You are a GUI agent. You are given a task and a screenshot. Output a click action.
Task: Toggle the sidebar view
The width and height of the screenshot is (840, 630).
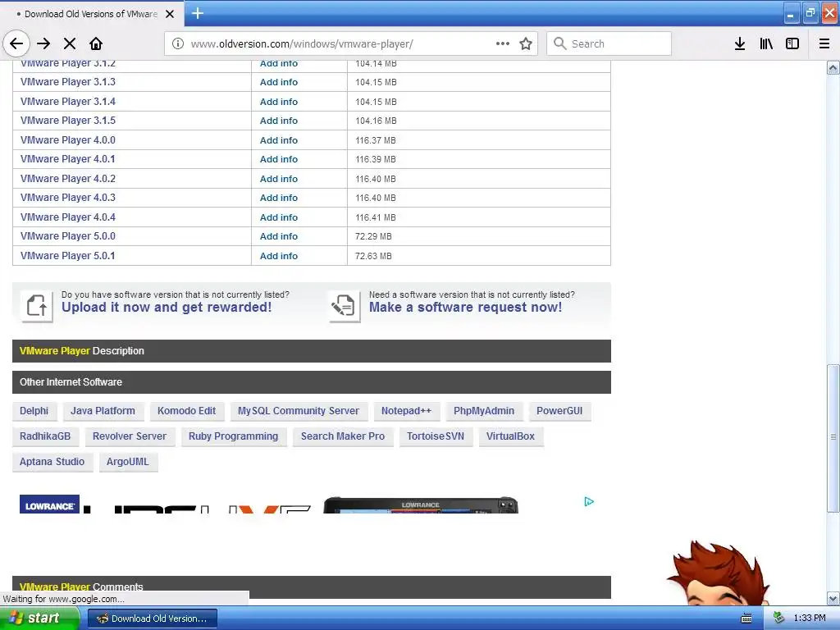coord(792,43)
